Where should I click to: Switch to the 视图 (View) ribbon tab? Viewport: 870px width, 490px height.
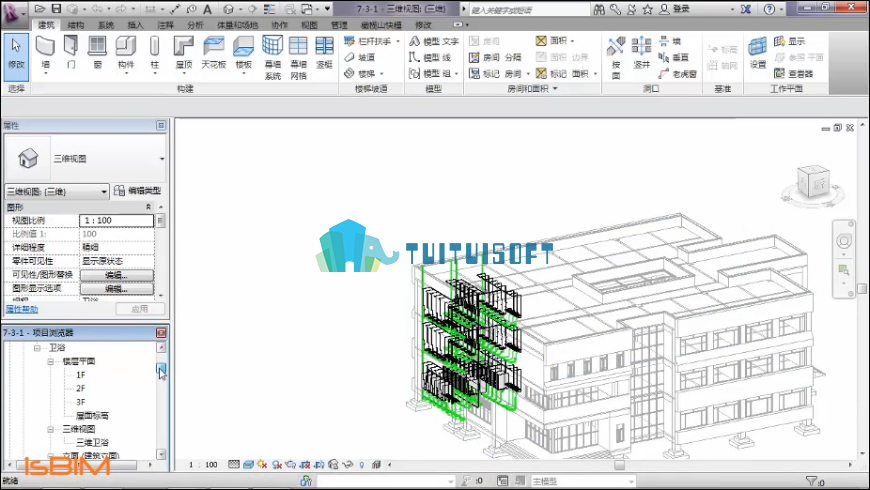click(309, 25)
